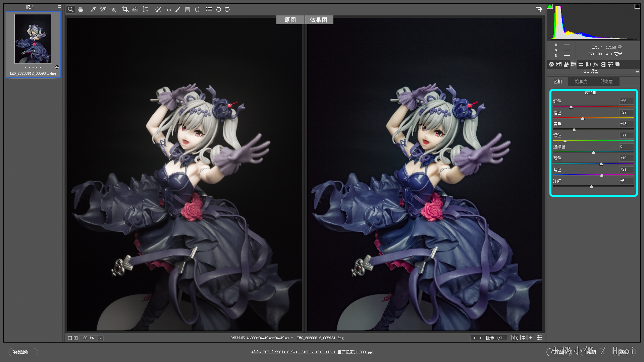Select the Crop tool

125,9
